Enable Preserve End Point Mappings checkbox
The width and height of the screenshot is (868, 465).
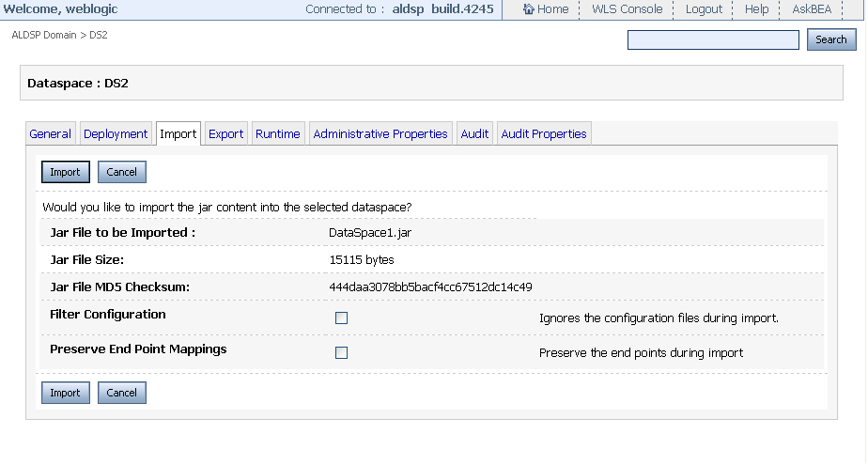(342, 353)
